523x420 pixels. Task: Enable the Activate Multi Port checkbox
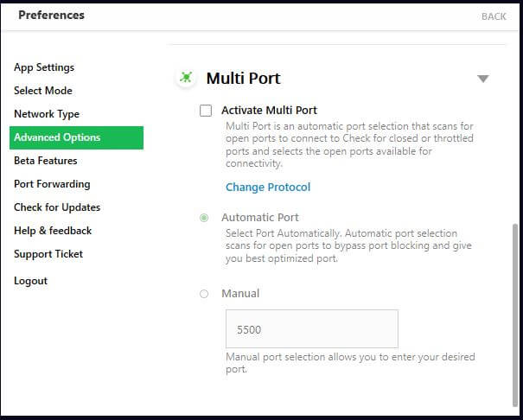(206, 111)
